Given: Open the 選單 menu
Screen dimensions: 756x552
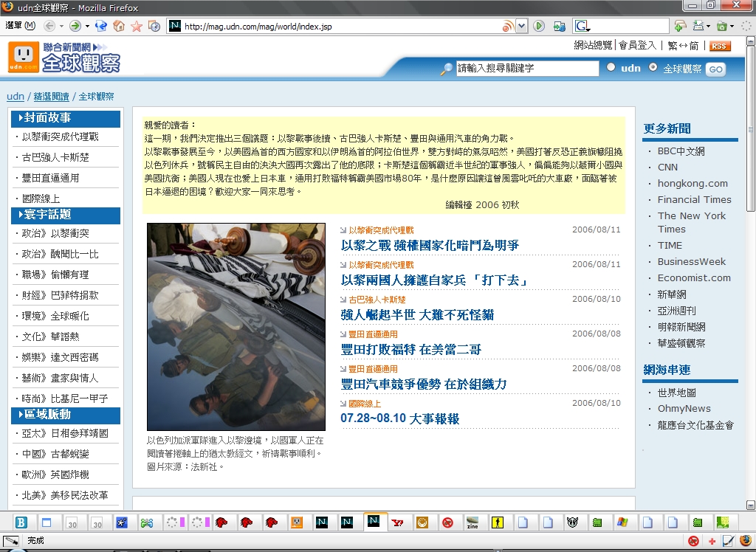Looking at the screenshot, I should click(20, 26).
